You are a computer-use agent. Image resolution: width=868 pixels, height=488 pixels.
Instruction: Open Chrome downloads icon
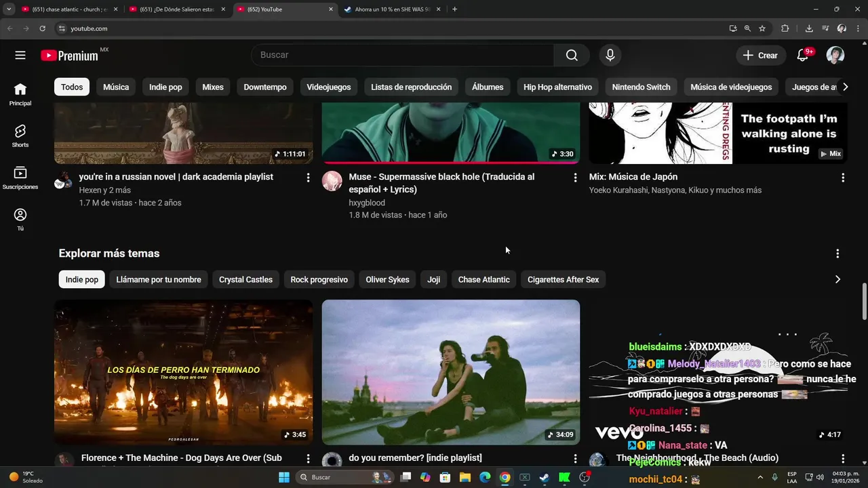click(809, 28)
